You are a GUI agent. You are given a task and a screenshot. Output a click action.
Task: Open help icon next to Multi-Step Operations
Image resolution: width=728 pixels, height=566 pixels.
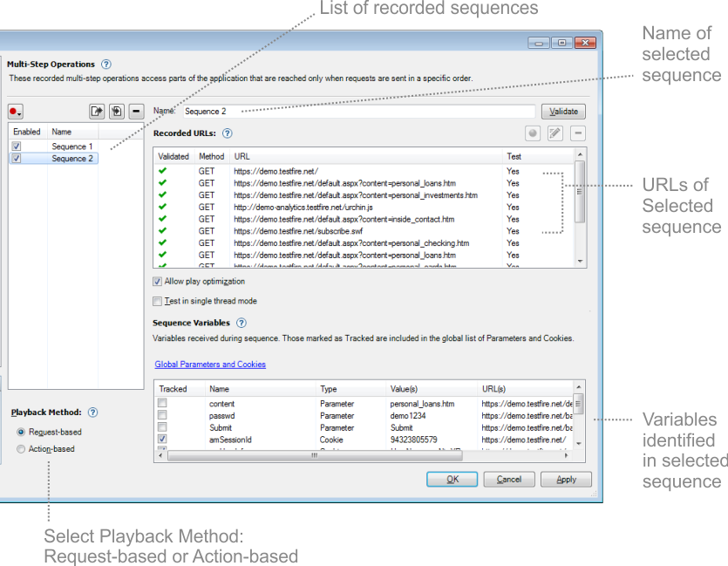coord(106,65)
